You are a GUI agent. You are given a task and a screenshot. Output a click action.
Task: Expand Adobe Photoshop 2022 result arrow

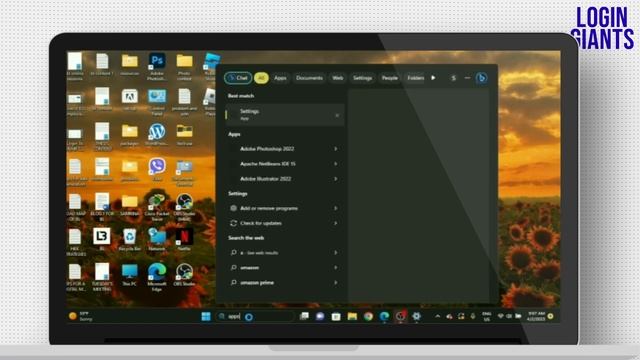336,149
